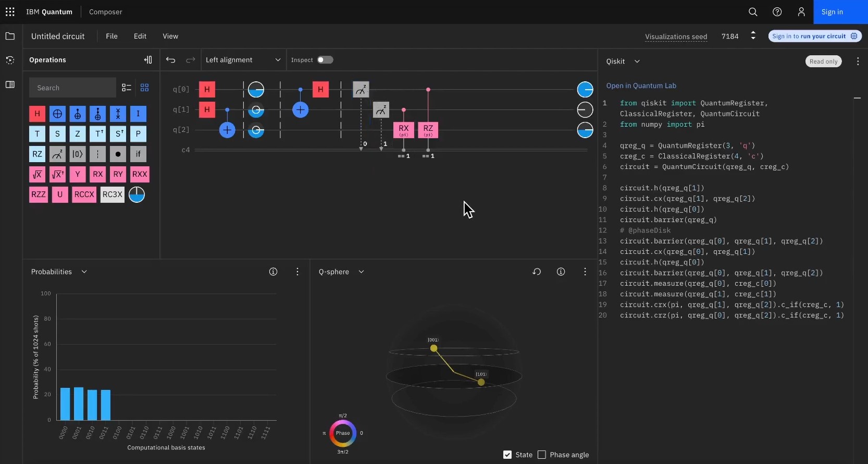
Task: Open the IBM Quantum app switcher
Action: point(10,11)
